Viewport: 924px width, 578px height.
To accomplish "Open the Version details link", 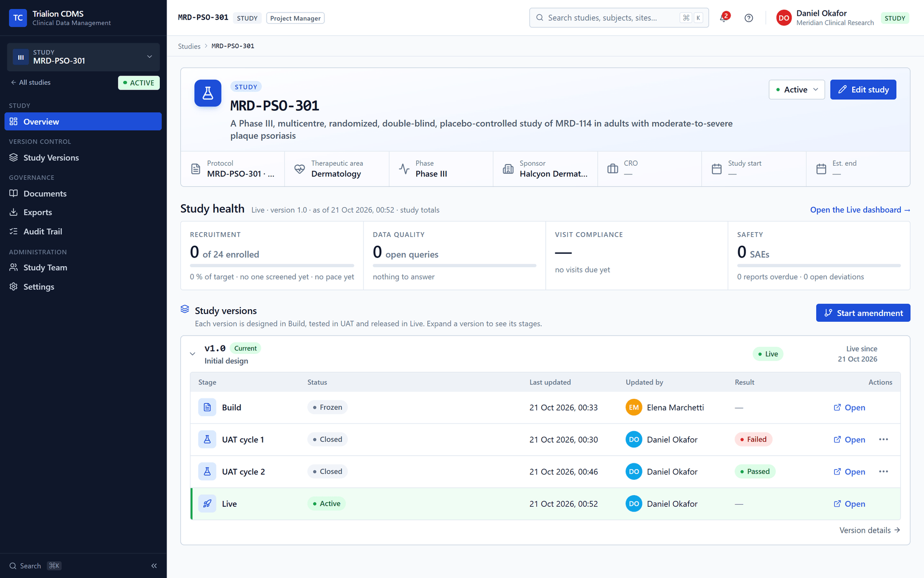I will (x=870, y=530).
